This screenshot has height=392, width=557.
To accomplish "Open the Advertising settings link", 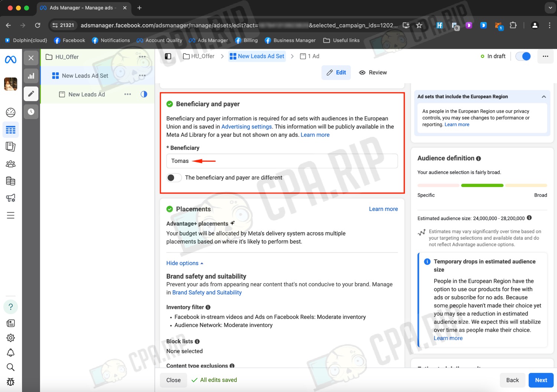I will coord(247,127).
